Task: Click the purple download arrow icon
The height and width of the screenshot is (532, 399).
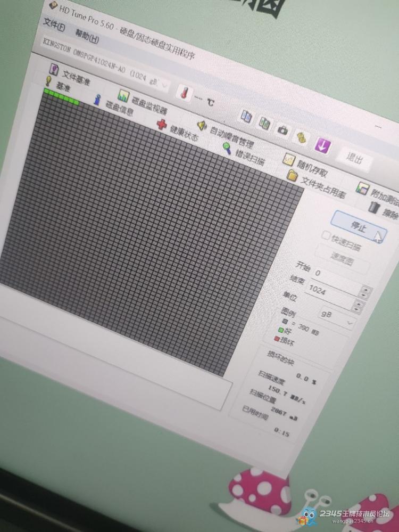Action: click(322, 145)
